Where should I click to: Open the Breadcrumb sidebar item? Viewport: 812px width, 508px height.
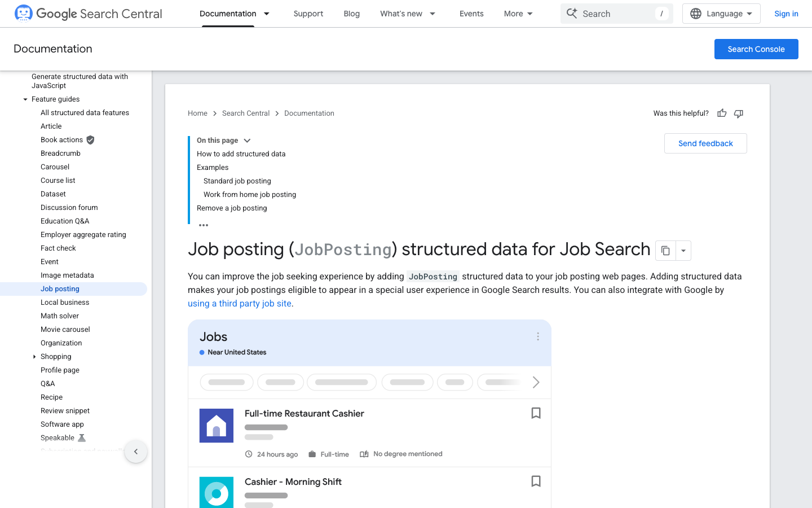tap(60, 154)
